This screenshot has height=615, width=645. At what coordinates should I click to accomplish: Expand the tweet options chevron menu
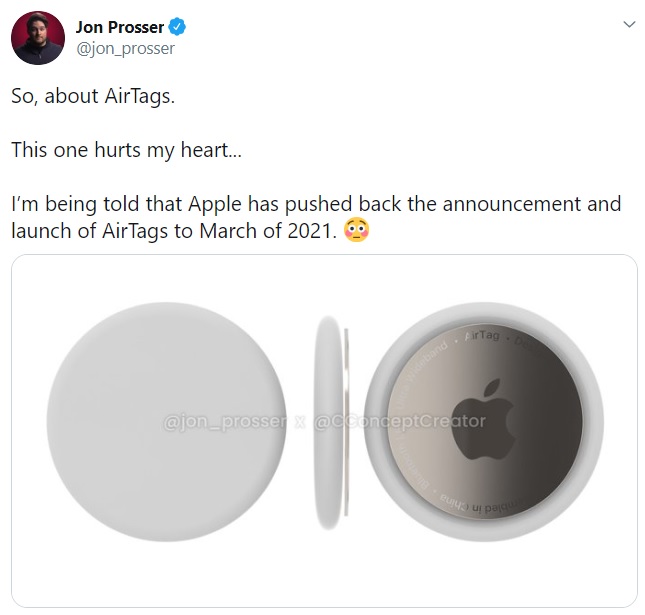628,25
